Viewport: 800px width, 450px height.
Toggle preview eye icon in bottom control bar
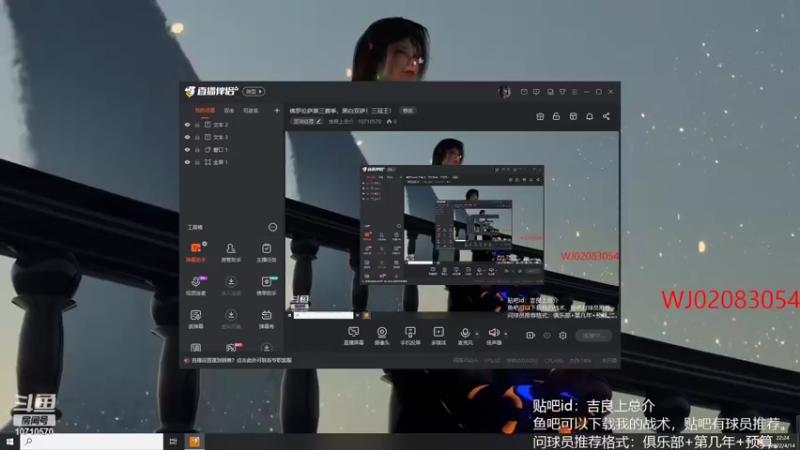pos(546,335)
